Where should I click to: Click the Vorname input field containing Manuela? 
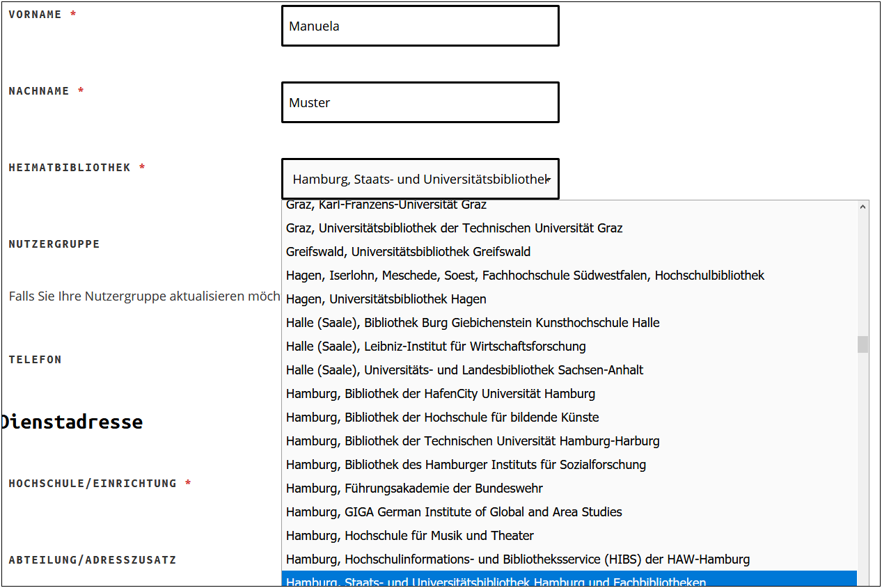click(420, 26)
